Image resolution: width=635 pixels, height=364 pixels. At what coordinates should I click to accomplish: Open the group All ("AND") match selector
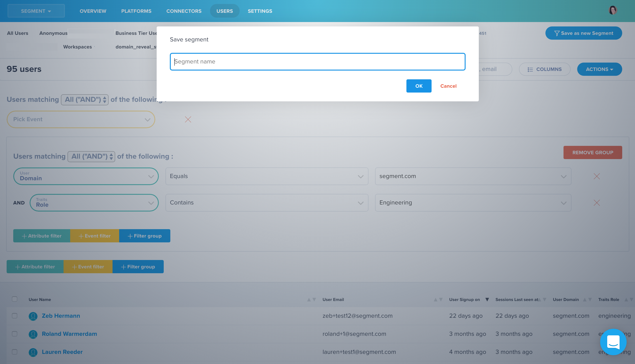click(91, 156)
